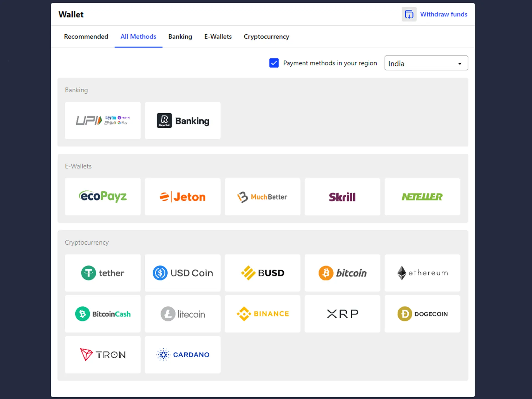
Task: Click the withdraw funds wallet icon
Action: point(409,14)
